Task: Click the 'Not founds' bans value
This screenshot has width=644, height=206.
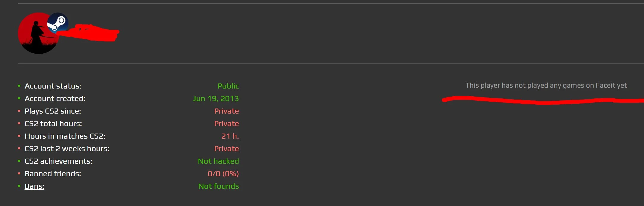Action: [219, 186]
